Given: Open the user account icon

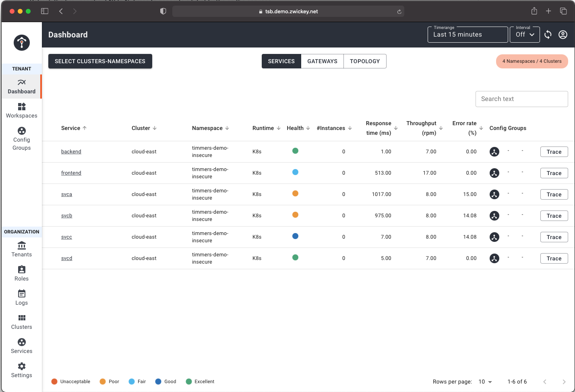Looking at the screenshot, I should (x=563, y=35).
